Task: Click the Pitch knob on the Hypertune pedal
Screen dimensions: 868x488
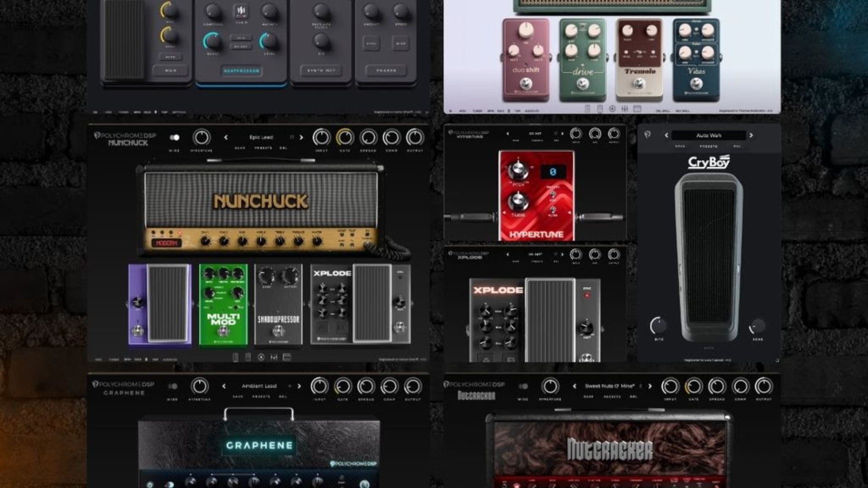Action: [518, 169]
